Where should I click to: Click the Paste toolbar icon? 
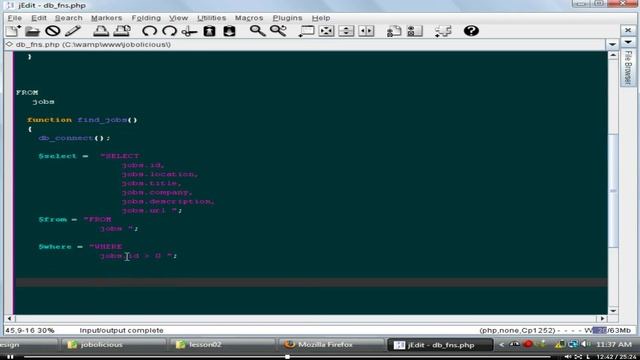tap(229, 31)
